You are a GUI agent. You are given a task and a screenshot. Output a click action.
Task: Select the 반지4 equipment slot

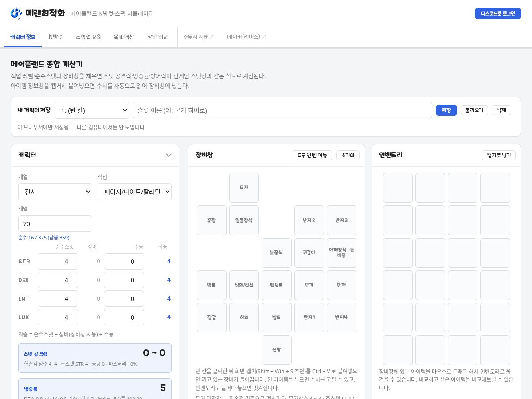pos(341,317)
